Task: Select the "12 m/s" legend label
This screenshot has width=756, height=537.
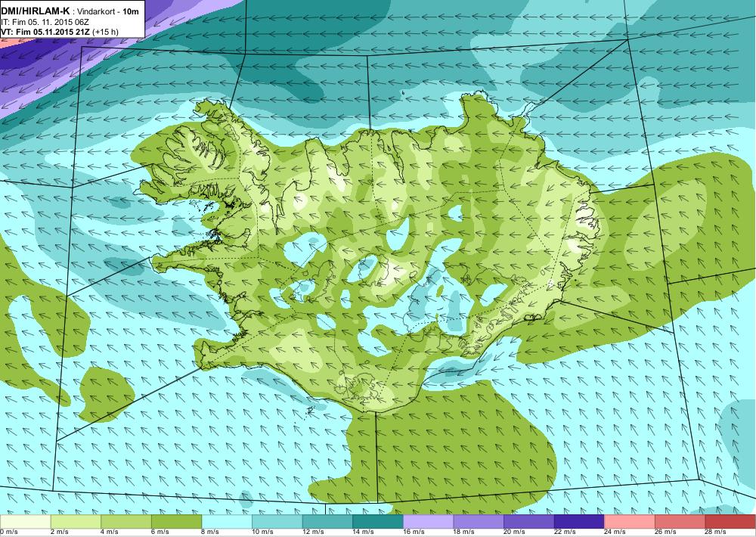Action: 313,532
